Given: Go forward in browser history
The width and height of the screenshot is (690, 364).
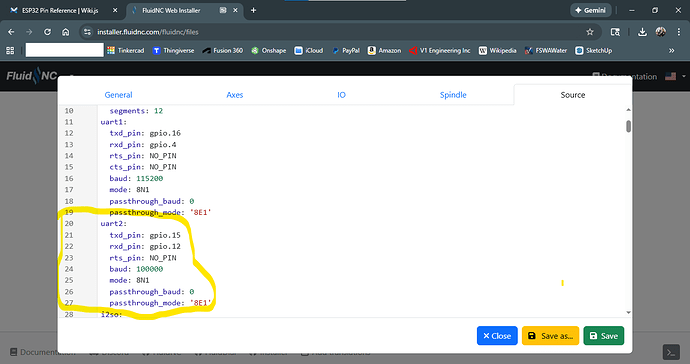Looking at the screenshot, I should 29,32.
